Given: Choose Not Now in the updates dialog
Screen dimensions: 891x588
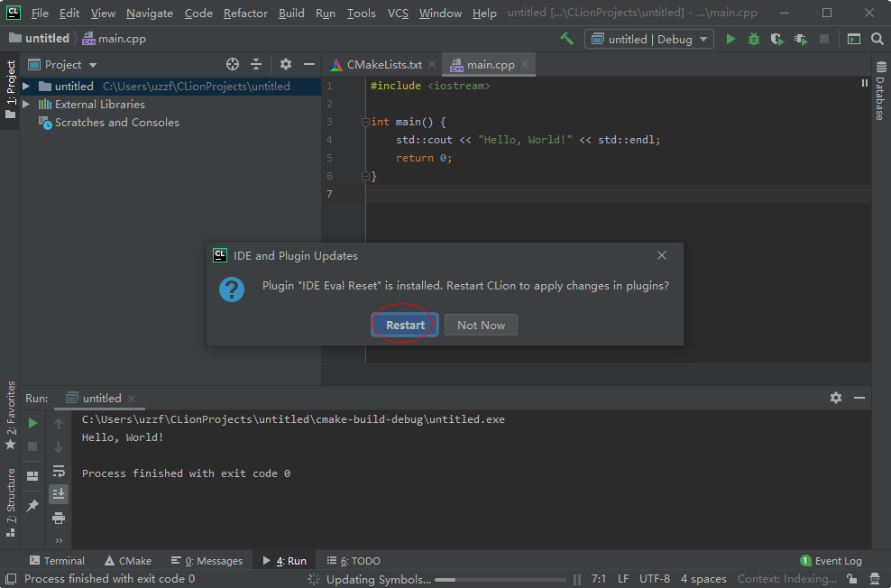Looking at the screenshot, I should [481, 325].
